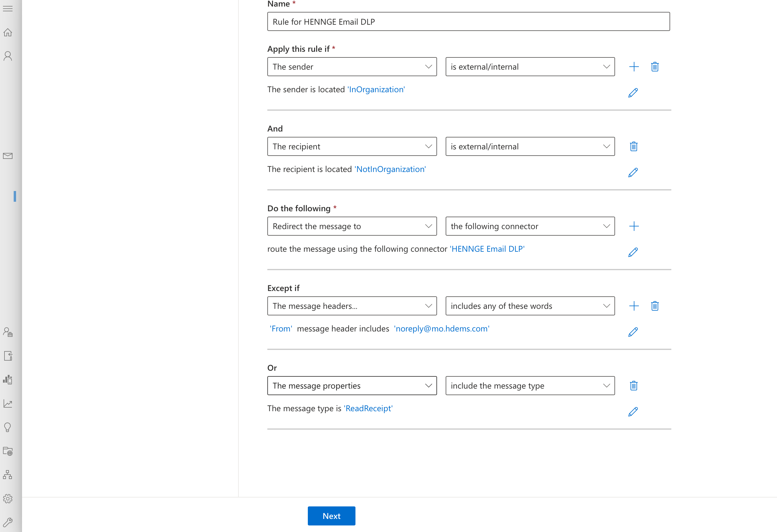Delete The recipient condition with the trash icon
The image size is (777, 532).
(x=634, y=146)
